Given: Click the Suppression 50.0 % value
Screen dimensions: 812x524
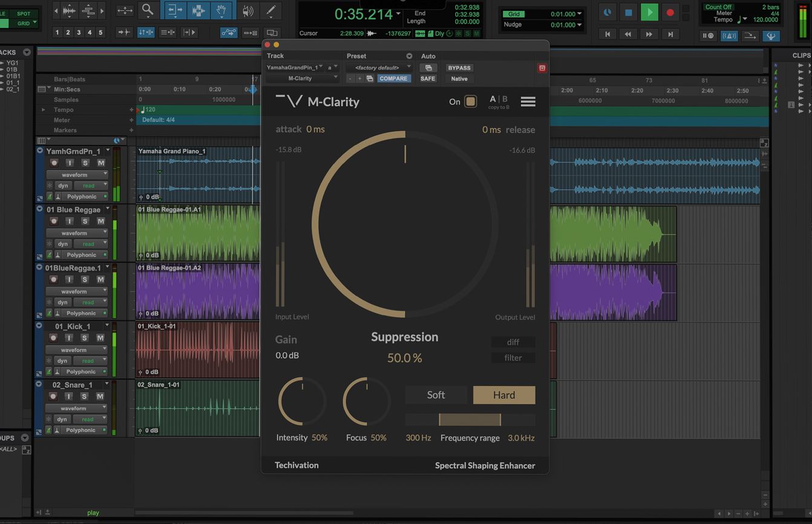Looking at the screenshot, I should click(404, 358).
